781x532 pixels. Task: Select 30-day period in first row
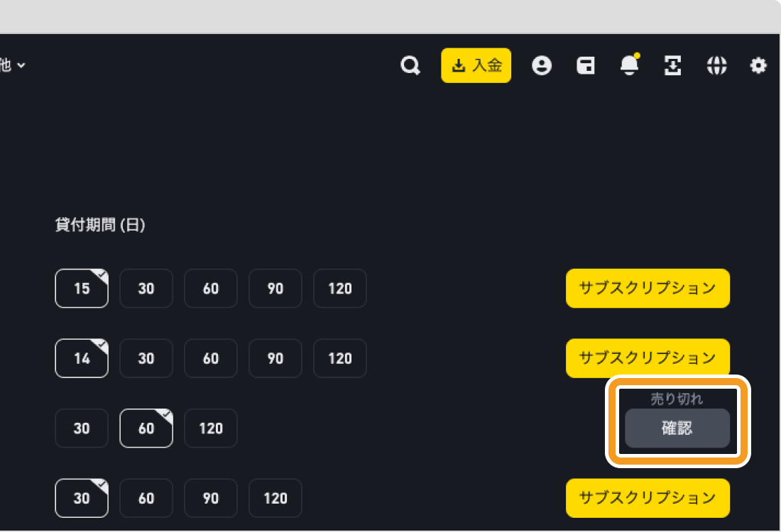pyautogui.click(x=146, y=289)
